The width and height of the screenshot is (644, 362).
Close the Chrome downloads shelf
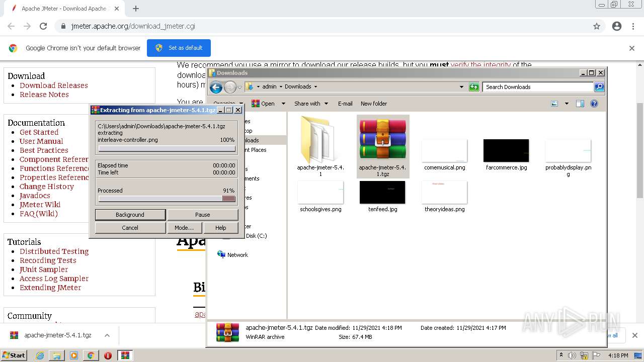click(x=635, y=335)
